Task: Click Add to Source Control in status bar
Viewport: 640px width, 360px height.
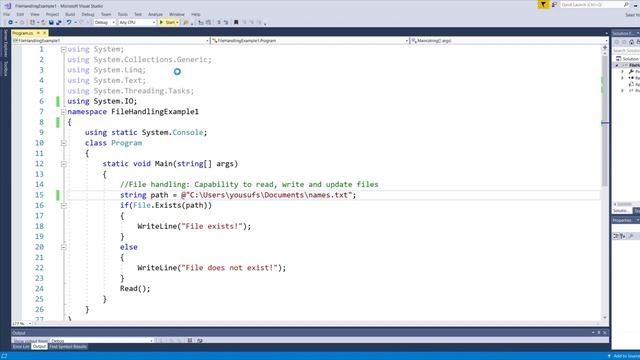Action: (623, 356)
